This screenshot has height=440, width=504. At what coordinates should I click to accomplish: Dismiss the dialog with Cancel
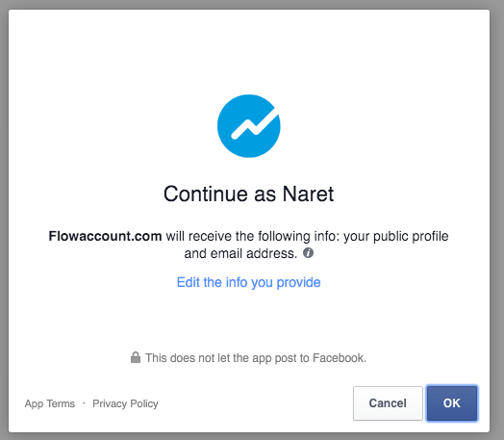(x=388, y=403)
